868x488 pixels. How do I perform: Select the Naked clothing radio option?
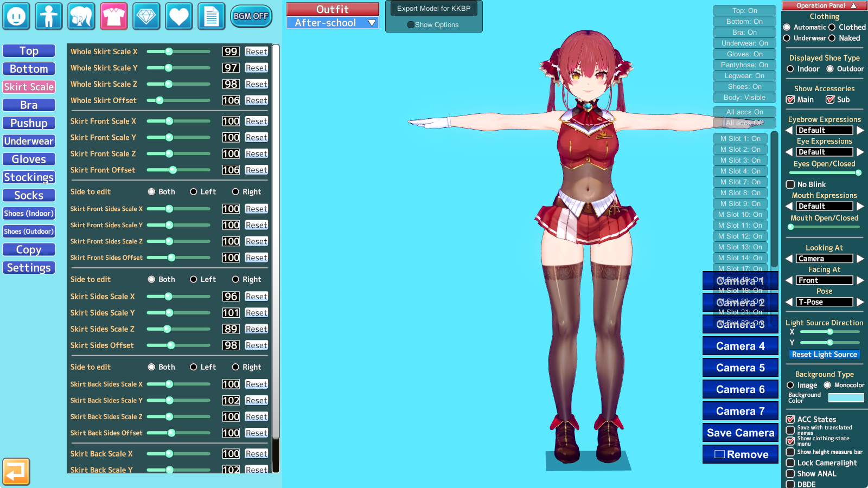point(832,38)
